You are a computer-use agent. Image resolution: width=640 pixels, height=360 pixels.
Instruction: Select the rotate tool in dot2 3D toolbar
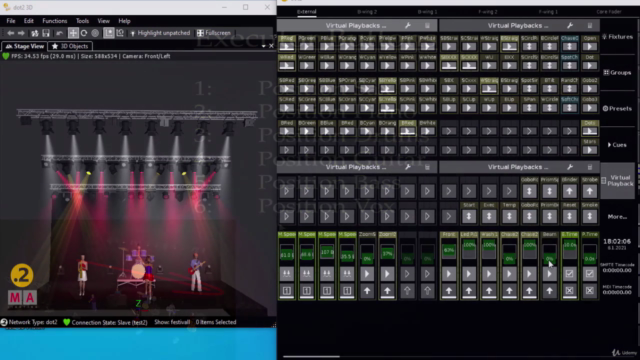coord(84,33)
